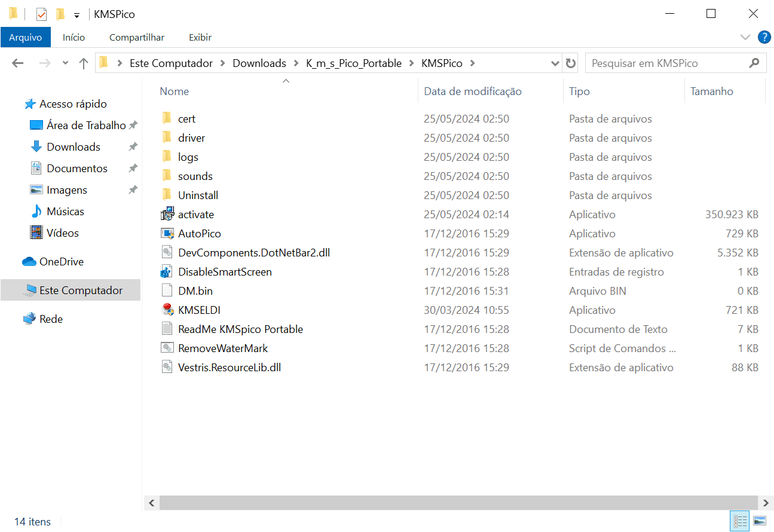Refresh the current folder view
The height and width of the screenshot is (532, 774).
[571, 63]
